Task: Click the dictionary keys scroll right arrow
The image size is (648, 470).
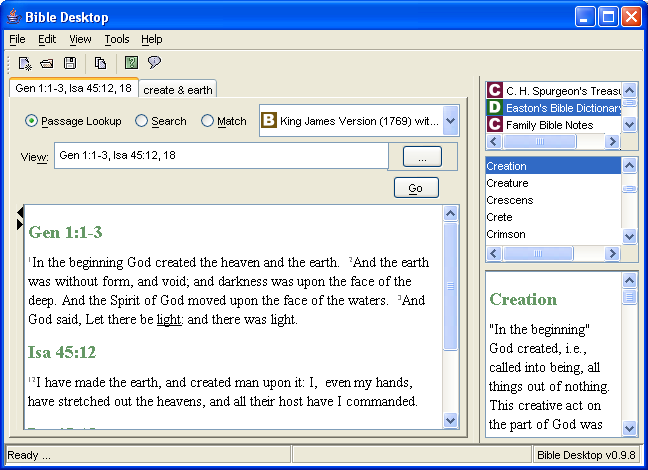Action: point(612,253)
